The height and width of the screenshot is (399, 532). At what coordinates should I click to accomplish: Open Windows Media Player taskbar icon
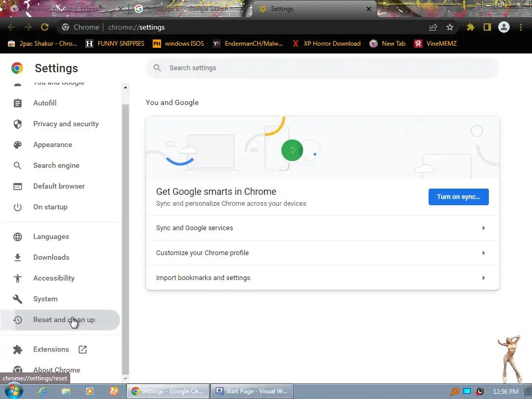pyautogui.click(x=89, y=391)
